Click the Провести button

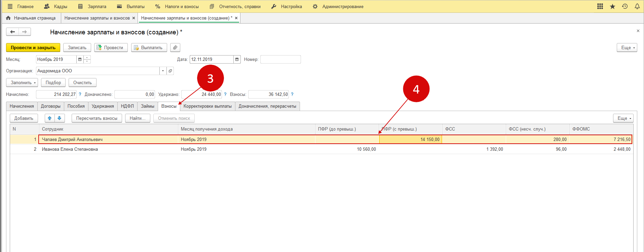pyautogui.click(x=111, y=47)
